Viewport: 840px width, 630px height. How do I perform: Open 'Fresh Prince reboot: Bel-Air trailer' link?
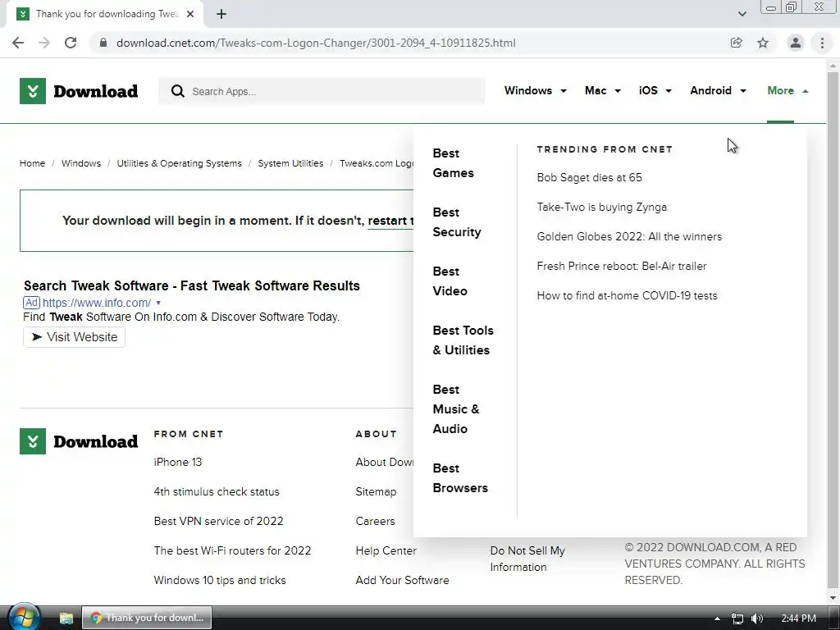pos(622,266)
